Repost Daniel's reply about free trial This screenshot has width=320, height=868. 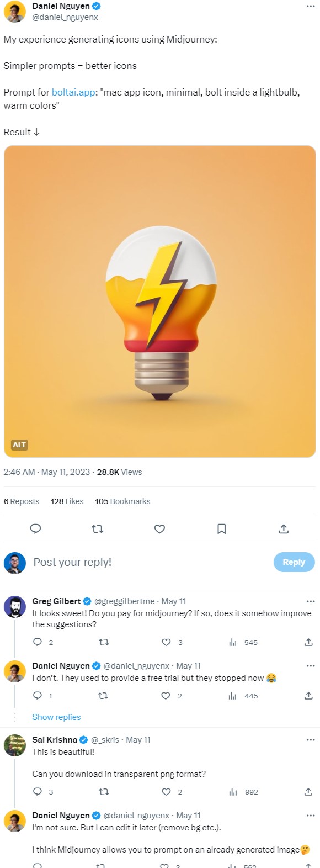[x=103, y=696]
